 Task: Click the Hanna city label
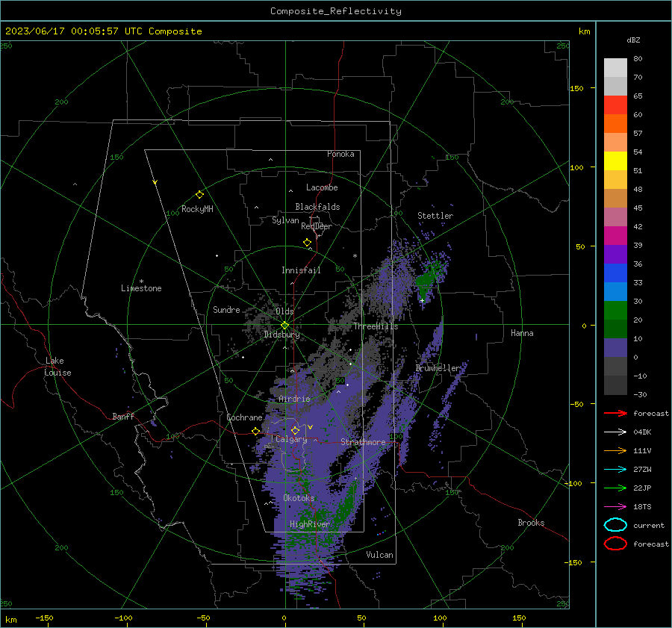pos(522,333)
